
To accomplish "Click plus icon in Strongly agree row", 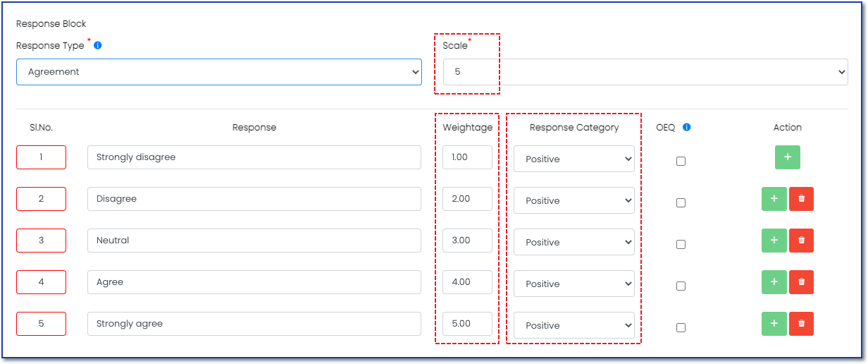I will click(774, 324).
